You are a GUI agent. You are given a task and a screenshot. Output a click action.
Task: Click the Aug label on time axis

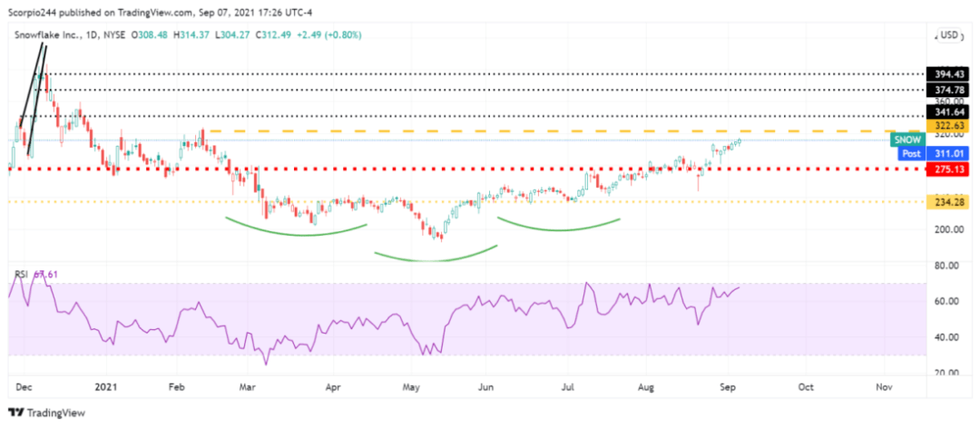pos(647,387)
